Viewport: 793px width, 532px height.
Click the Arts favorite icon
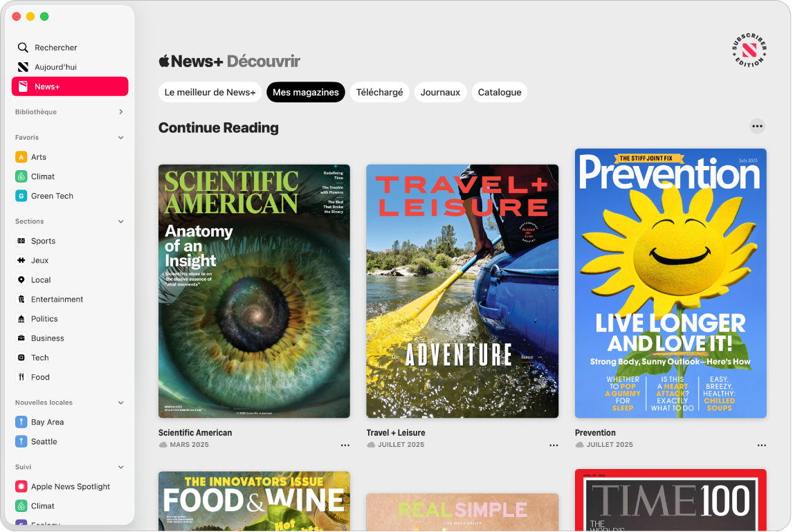[21, 157]
